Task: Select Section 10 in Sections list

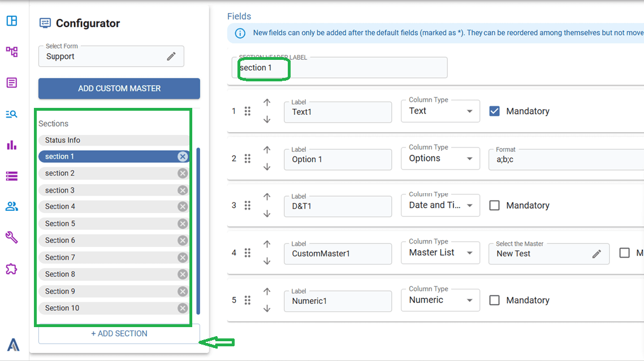Action: click(x=114, y=308)
